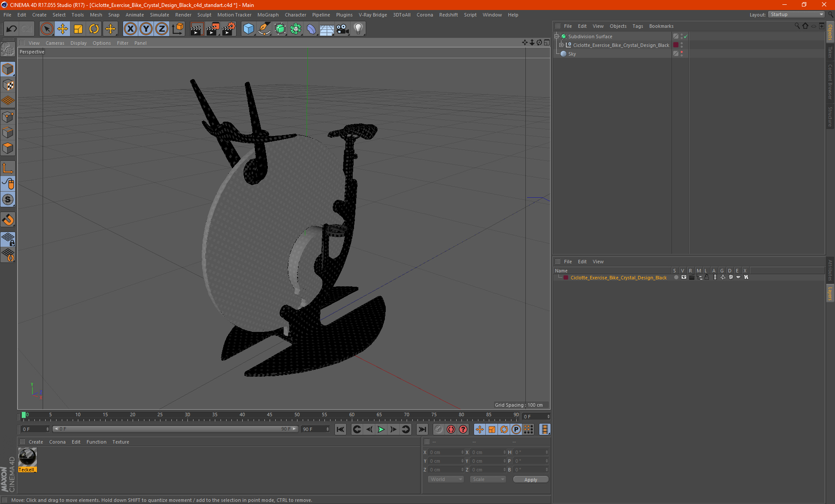Viewport: 835px width, 504px height.
Task: Toggle Snap S icon in left toolbar
Action: [x=8, y=199]
